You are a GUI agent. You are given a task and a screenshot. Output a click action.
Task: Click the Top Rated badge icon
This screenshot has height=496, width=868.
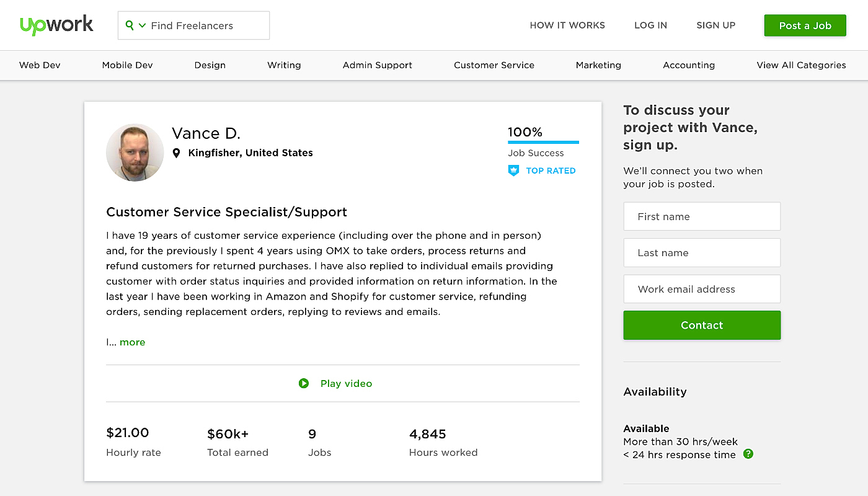click(x=513, y=170)
